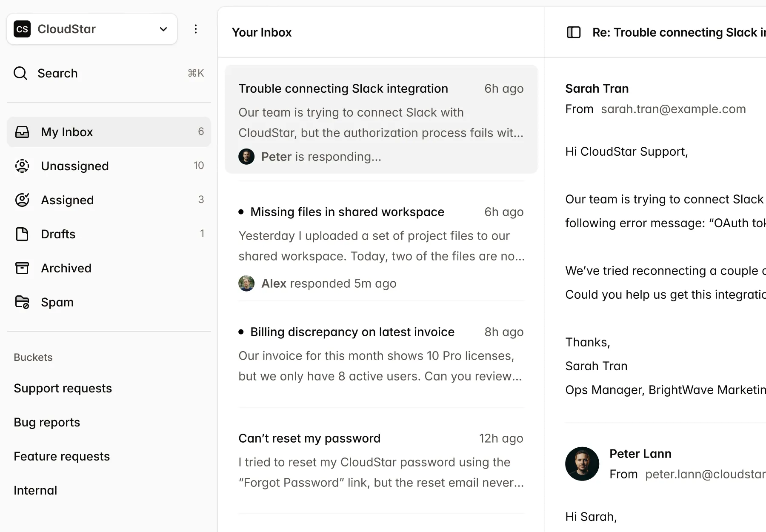
Task: Open the Feature requests bucket
Action: click(61, 456)
